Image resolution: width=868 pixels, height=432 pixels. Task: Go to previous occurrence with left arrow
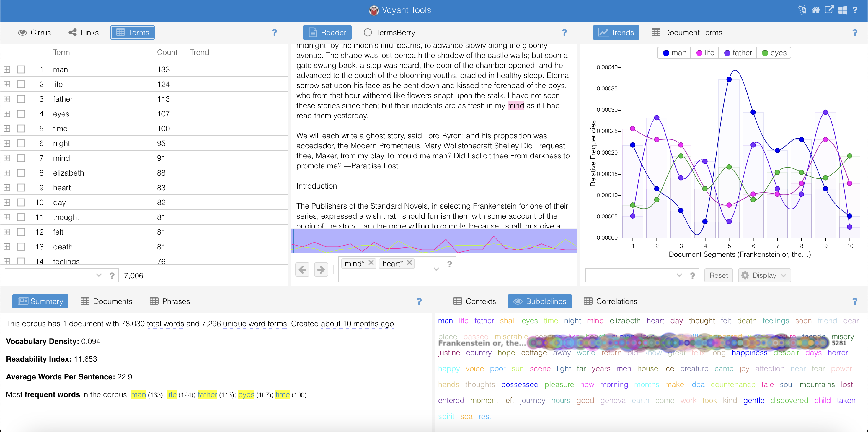coord(302,269)
